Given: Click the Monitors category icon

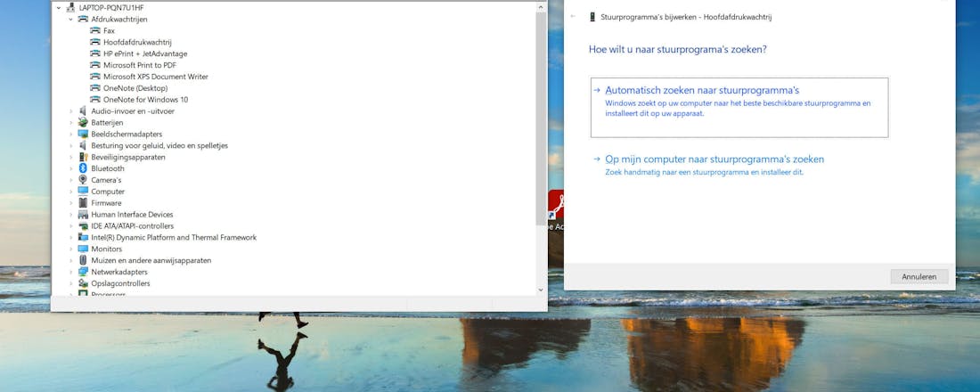Looking at the screenshot, I should (83, 249).
